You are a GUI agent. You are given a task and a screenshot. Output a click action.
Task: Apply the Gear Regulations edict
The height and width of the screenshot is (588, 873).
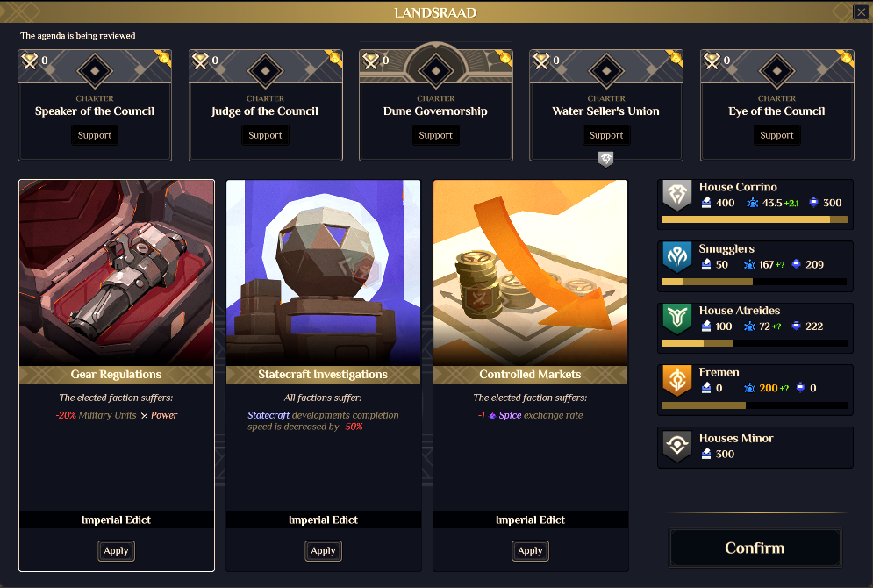[117, 550]
